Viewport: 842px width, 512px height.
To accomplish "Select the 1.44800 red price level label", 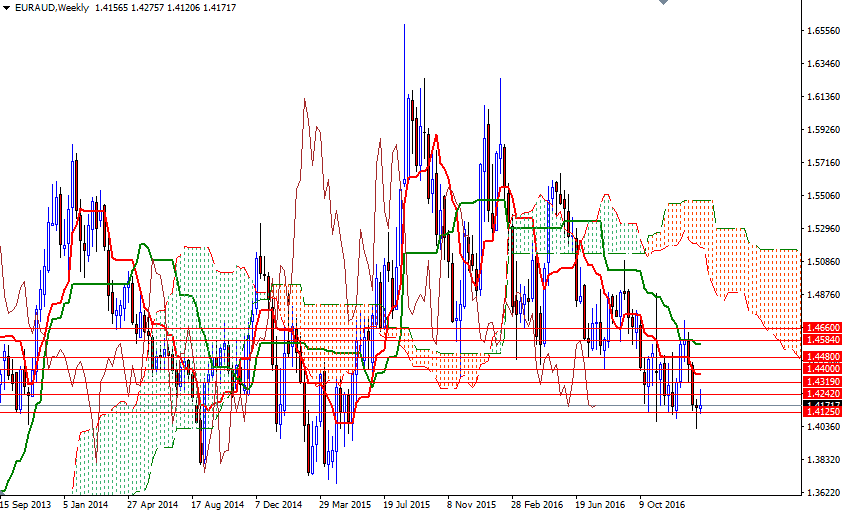I will pos(821,357).
